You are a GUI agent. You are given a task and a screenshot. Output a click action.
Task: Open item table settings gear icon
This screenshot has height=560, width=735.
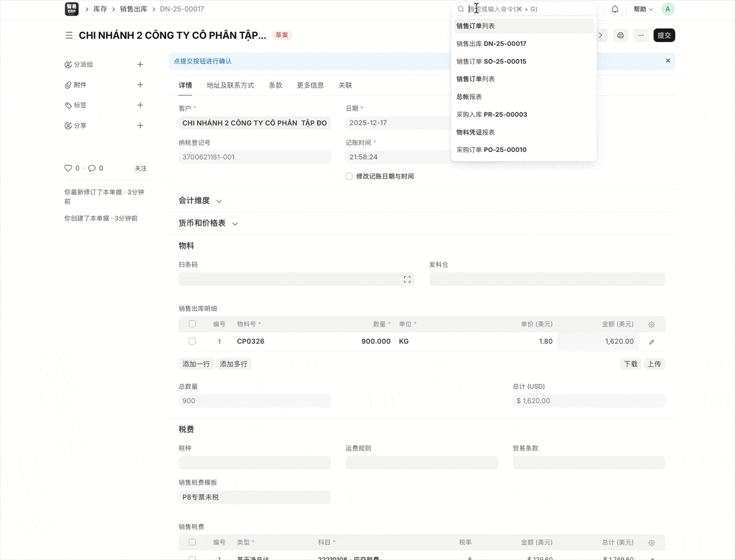tap(651, 325)
